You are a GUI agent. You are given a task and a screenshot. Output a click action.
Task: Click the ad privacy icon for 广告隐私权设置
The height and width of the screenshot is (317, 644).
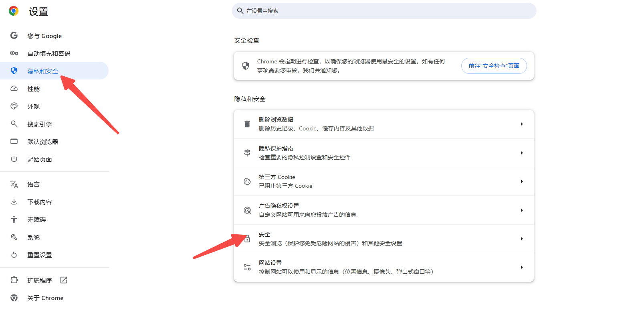247,210
